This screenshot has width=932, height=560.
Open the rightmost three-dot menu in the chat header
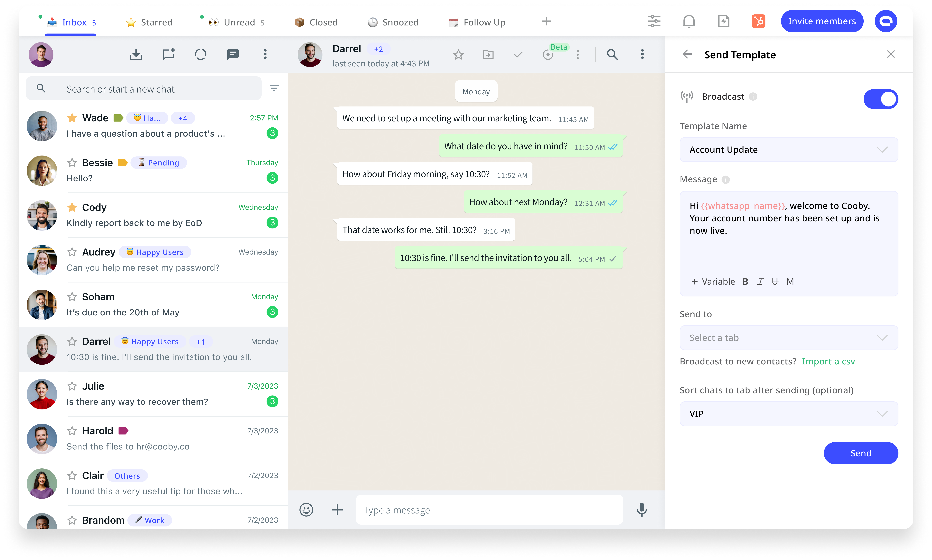click(x=642, y=54)
